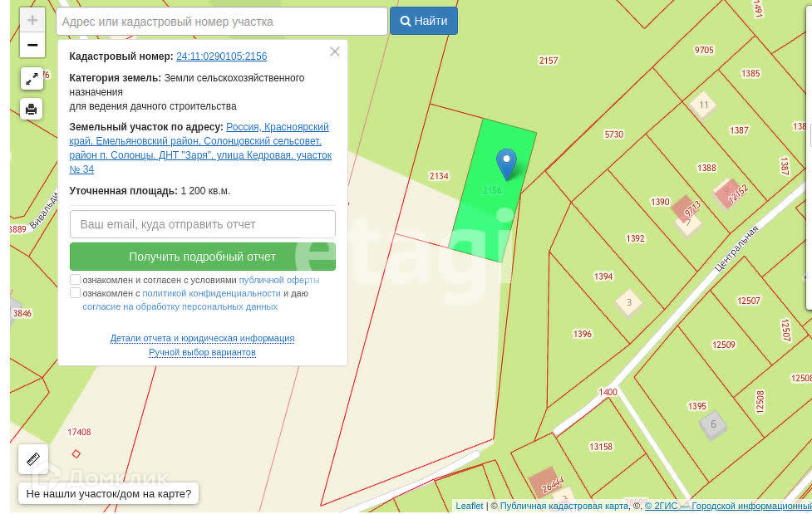
Task: Select parcel 1385 on map
Action: click(750, 74)
